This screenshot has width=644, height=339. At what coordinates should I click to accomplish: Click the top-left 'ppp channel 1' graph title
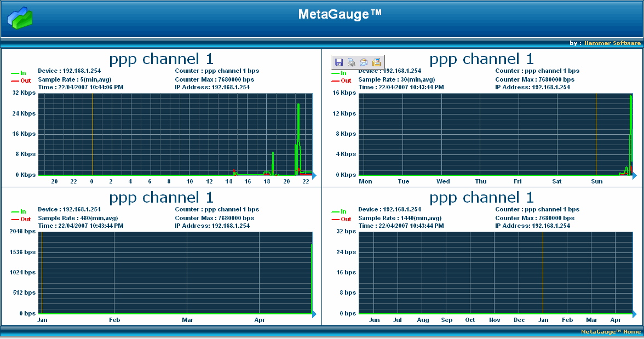point(162,59)
